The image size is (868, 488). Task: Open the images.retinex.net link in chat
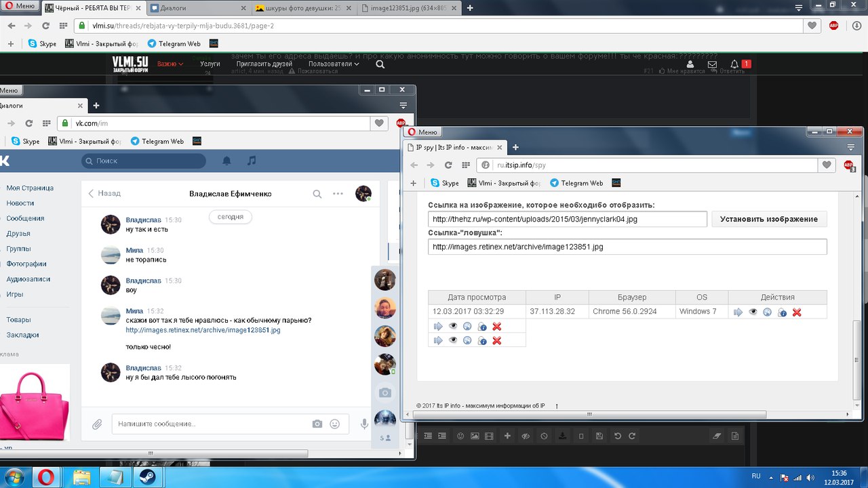pyautogui.click(x=203, y=330)
